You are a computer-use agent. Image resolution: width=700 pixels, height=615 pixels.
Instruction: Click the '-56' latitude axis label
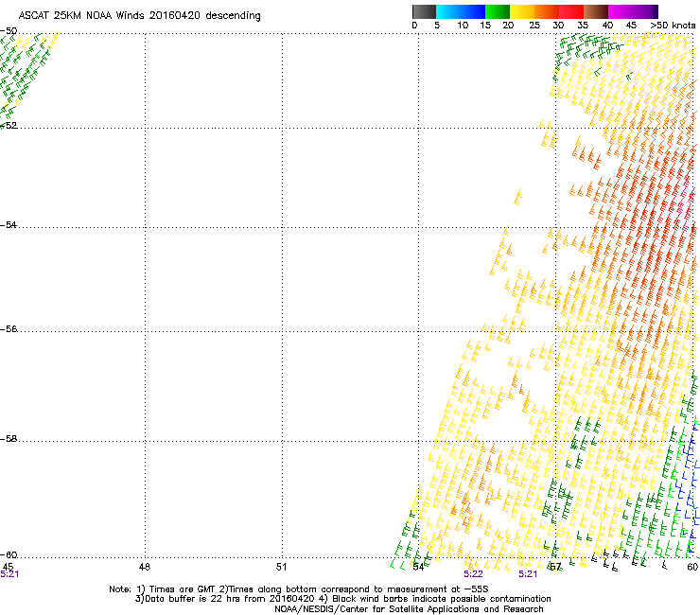pyautogui.click(x=9, y=329)
